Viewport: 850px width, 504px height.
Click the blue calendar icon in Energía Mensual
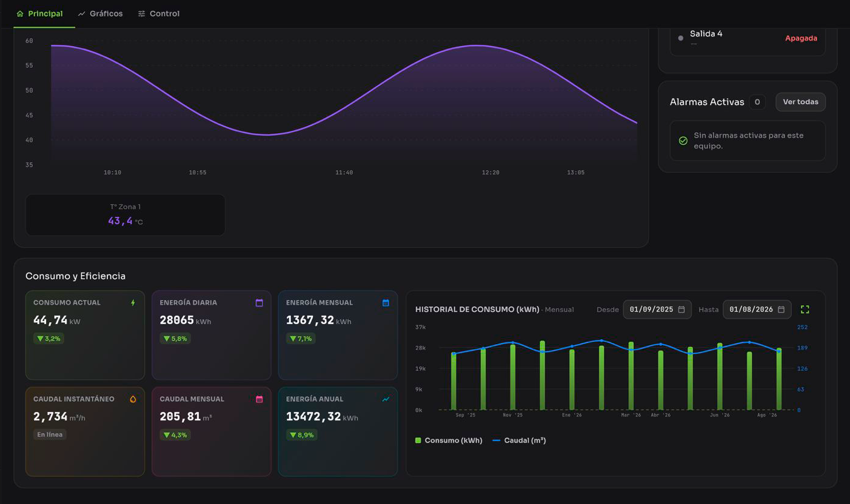(x=386, y=303)
